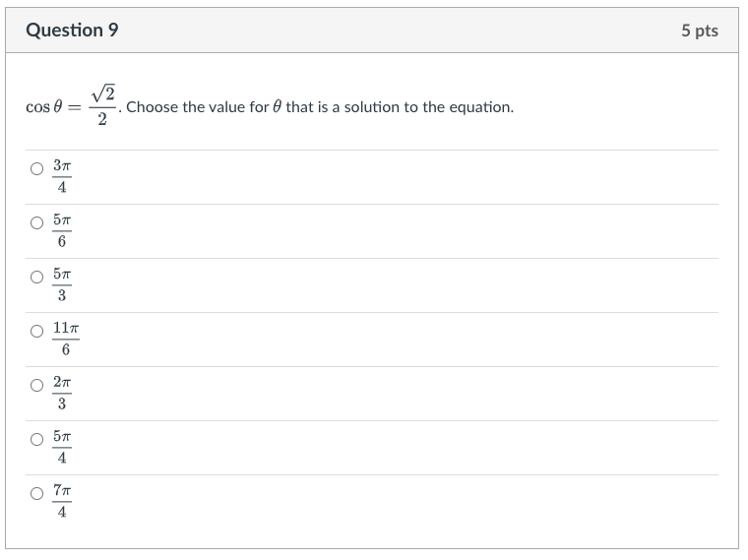Select the 2π/3 radio option

click(36, 386)
